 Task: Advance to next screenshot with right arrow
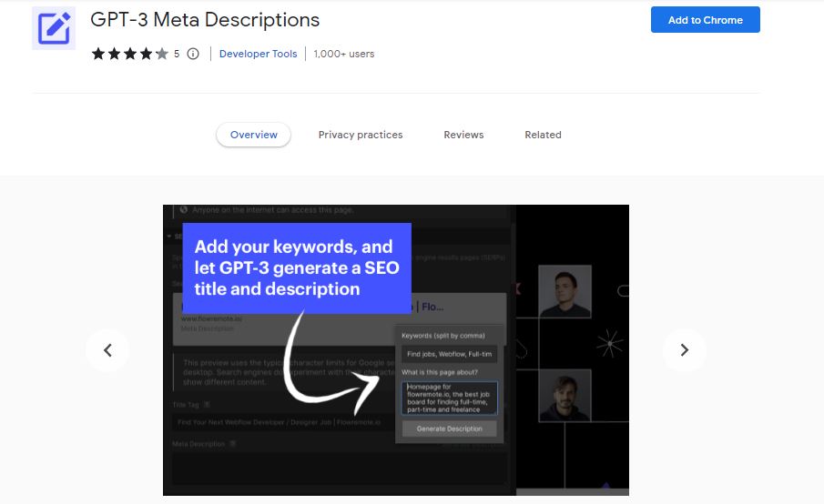coord(684,350)
